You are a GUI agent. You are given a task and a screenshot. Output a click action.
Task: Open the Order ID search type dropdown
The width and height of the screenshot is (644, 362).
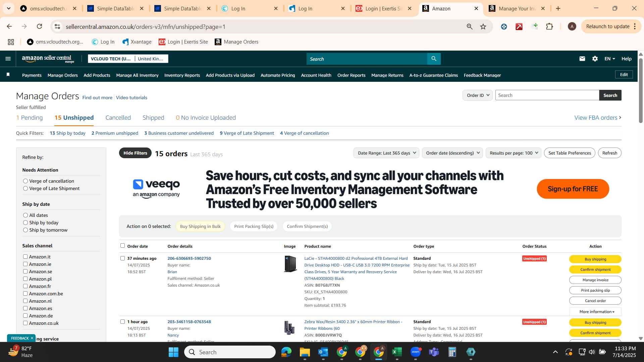[478, 95]
